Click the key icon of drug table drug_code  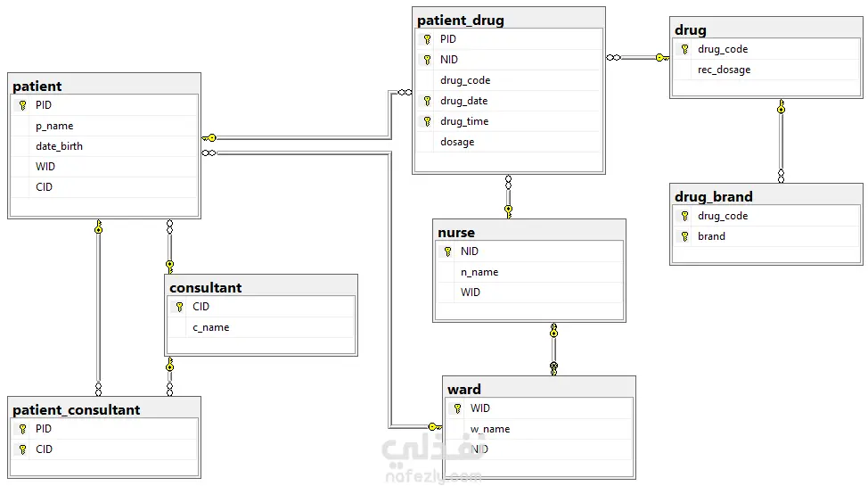click(x=684, y=49)
